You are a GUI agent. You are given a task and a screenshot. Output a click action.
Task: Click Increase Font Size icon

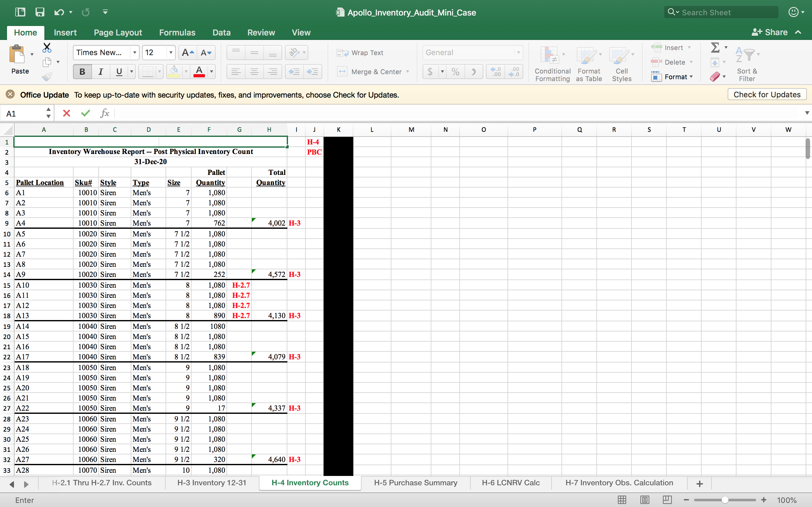[187, 53]
